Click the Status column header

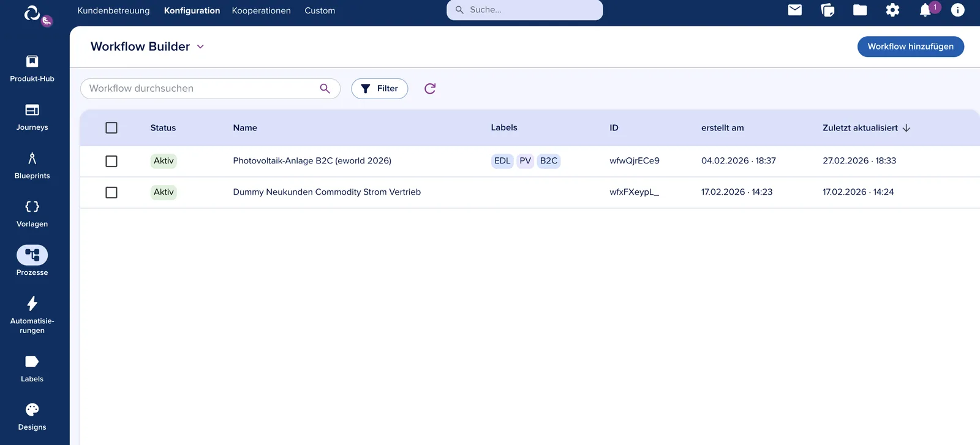click(x=163, y=128)
